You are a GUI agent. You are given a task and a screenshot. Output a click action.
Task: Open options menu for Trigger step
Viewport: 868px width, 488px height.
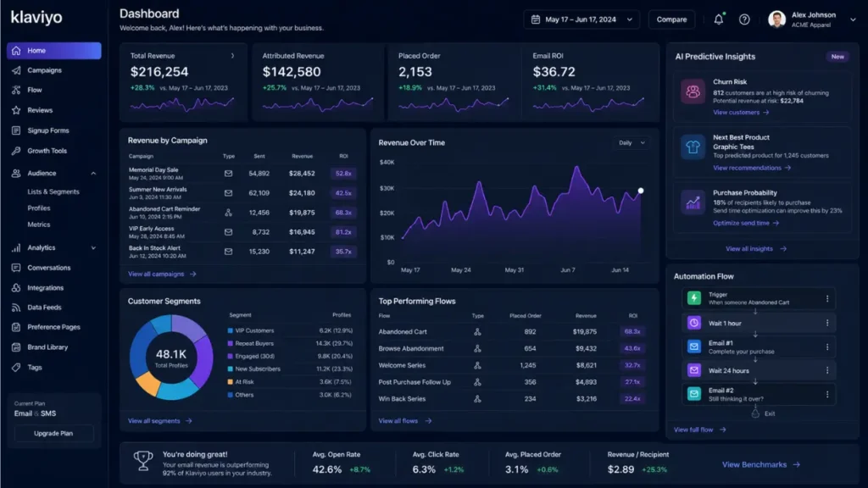[x=827, y=298]
